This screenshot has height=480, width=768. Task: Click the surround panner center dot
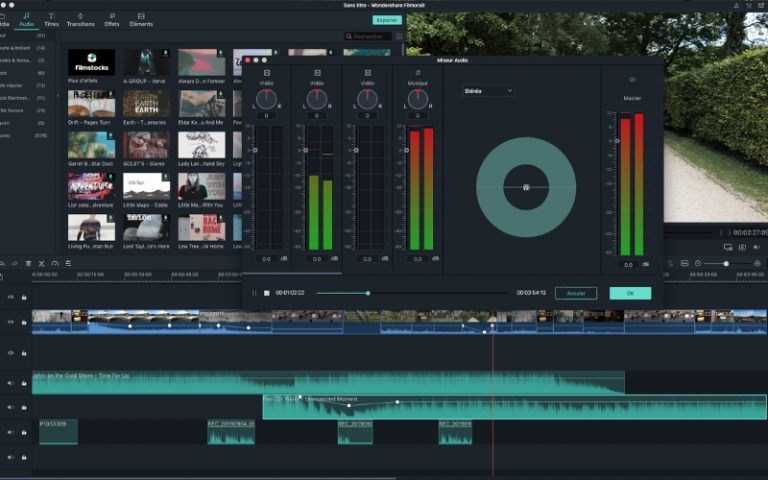[526, 187]
